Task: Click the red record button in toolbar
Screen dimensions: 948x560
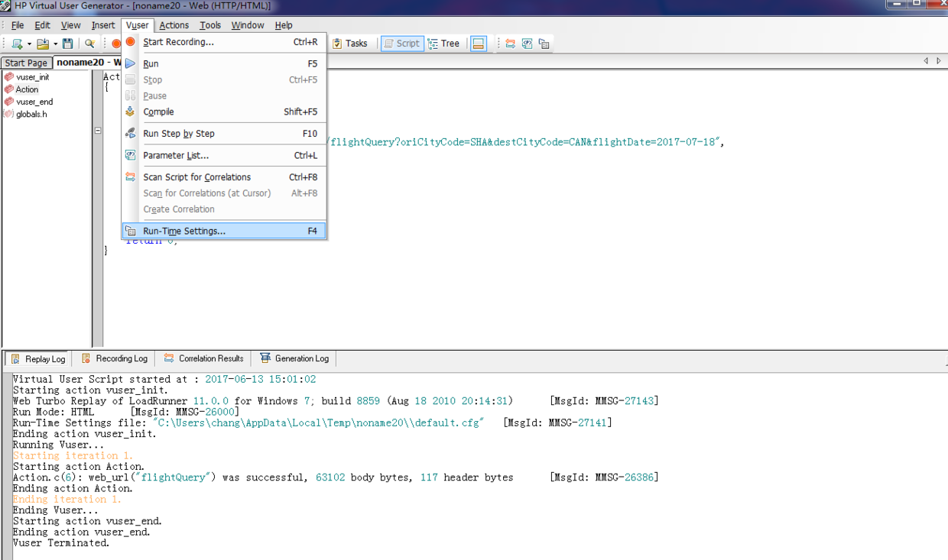Action: (x=116, y=44)
